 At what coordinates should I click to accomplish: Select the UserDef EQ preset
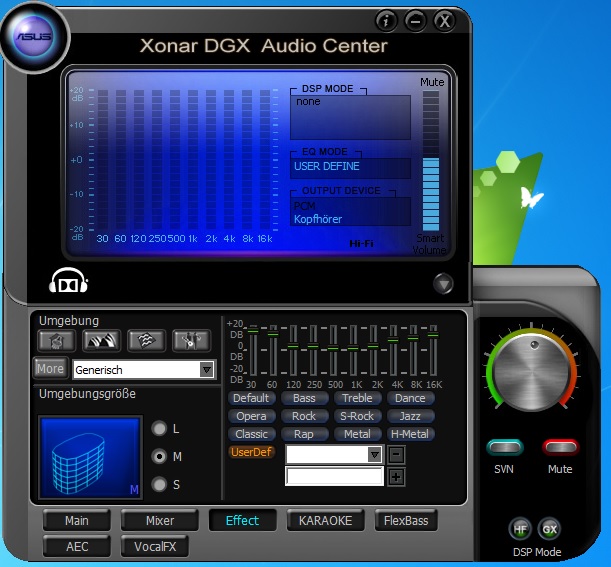pyautogui.click(x=251, y=452)
